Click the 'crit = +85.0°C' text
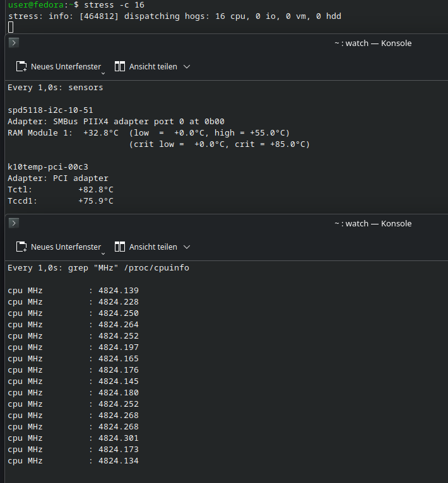The image size is (448, 483). point(269,144)
